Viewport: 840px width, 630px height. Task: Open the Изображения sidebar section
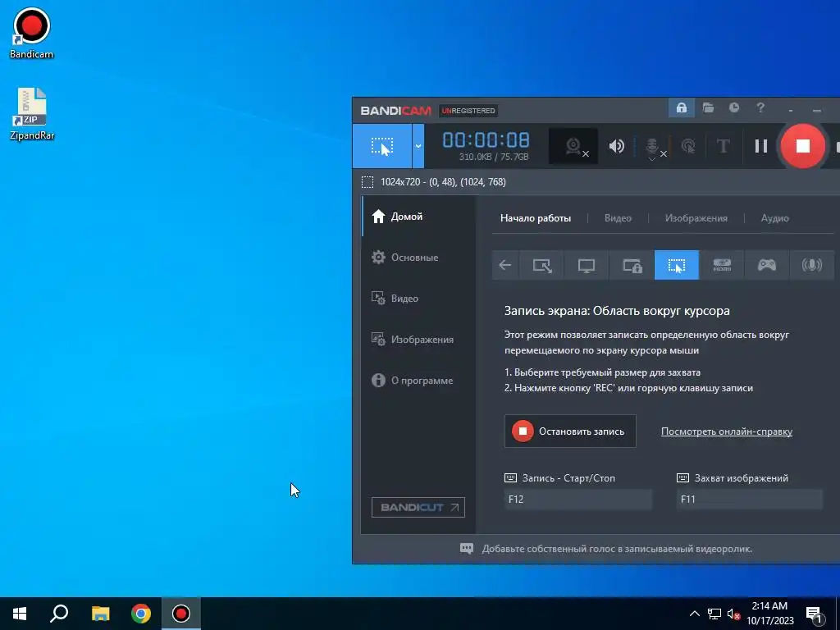click(x=418, y=340)
